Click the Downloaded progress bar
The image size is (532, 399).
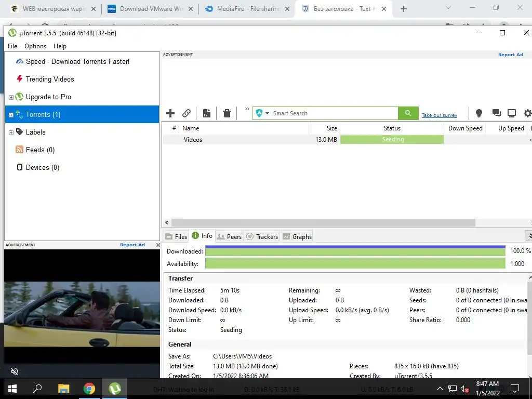355,251
